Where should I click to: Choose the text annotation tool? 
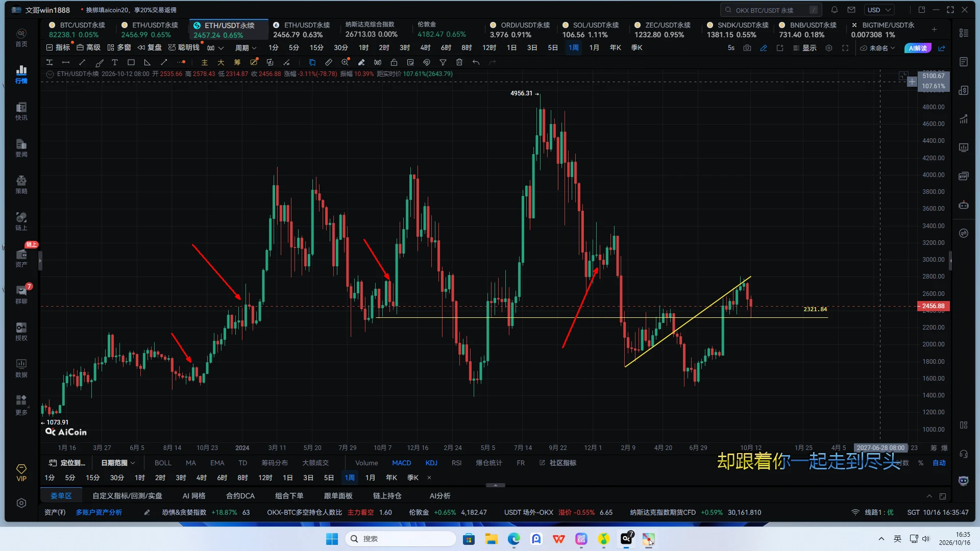pyautogui.click(x=115, y=62)
